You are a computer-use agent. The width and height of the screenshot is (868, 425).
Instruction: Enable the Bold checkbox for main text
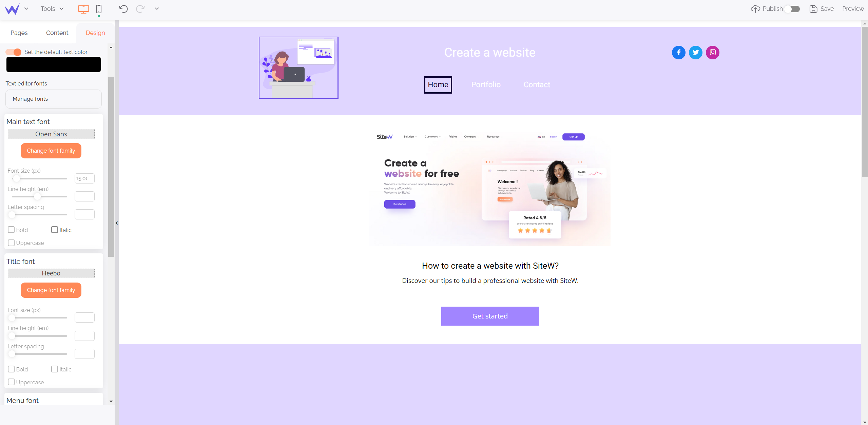coord(11,230)
